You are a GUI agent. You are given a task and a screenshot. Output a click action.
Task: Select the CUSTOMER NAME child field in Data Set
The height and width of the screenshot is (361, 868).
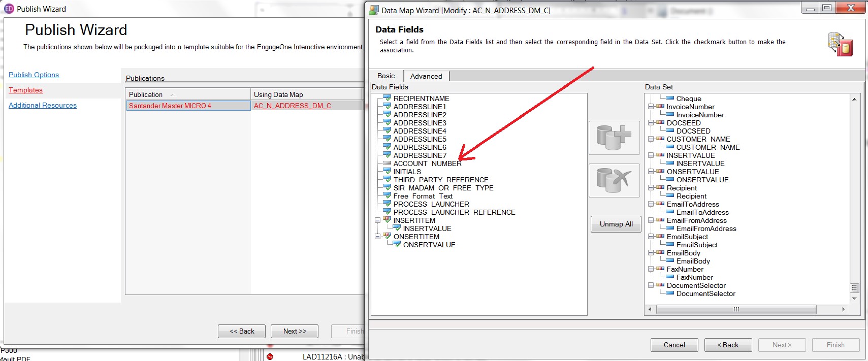pos(708,147)
